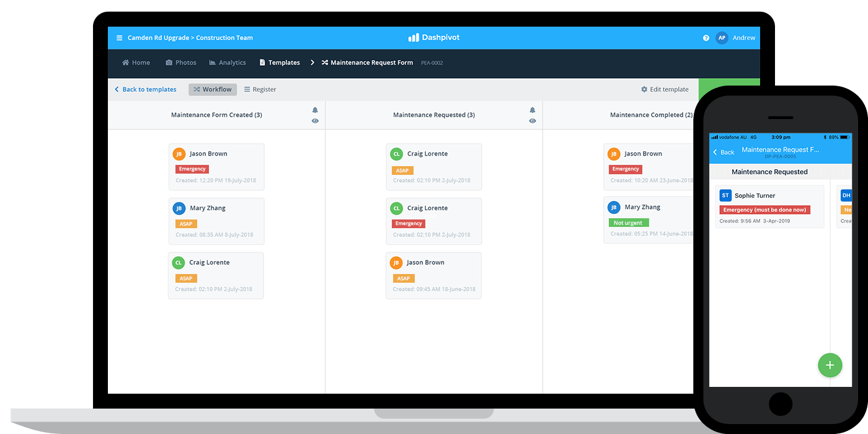The width and height of the screenshot is (868, 434).
Task: Click Maintenance Form Created (3) column header
Action: pyautogui.click(x=216, y=115)
